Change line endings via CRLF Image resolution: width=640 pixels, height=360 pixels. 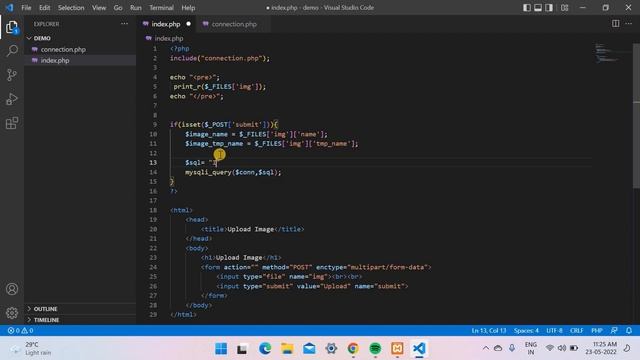click(x=576, y=331)
